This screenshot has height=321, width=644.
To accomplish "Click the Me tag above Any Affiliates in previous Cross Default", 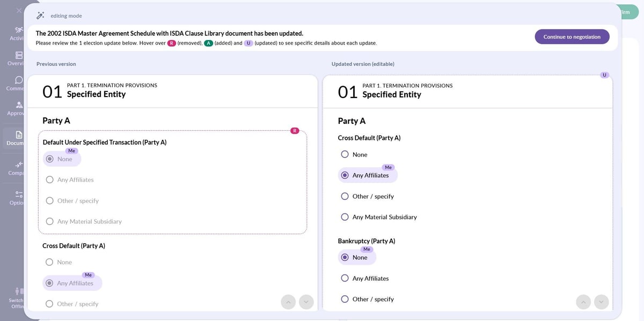I will (x=89, y=275).
